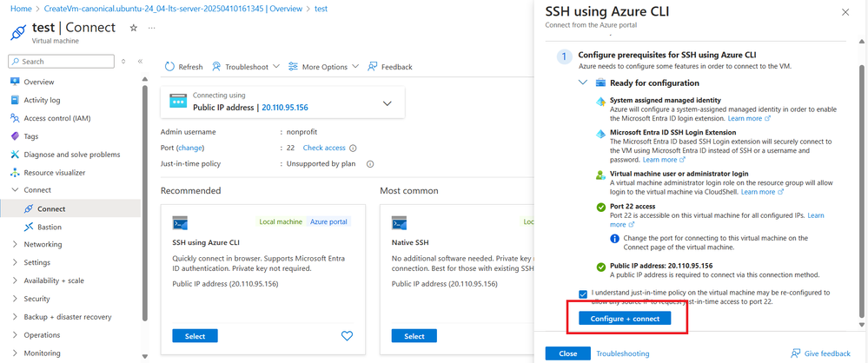The height and width of the screenshot is (363, 868).
Task: Click the Troubleshooting link in footer
Action: (x=622, y=353)
